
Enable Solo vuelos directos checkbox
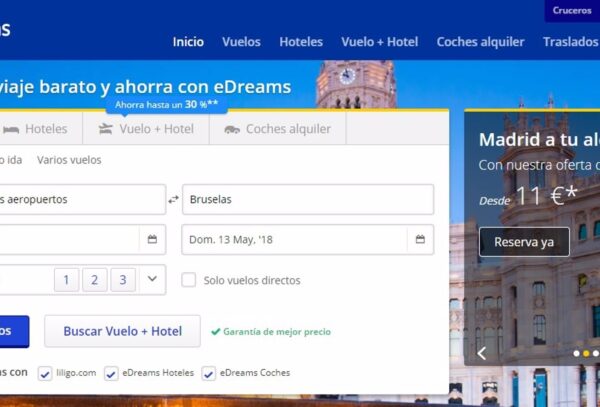[188, 280]
